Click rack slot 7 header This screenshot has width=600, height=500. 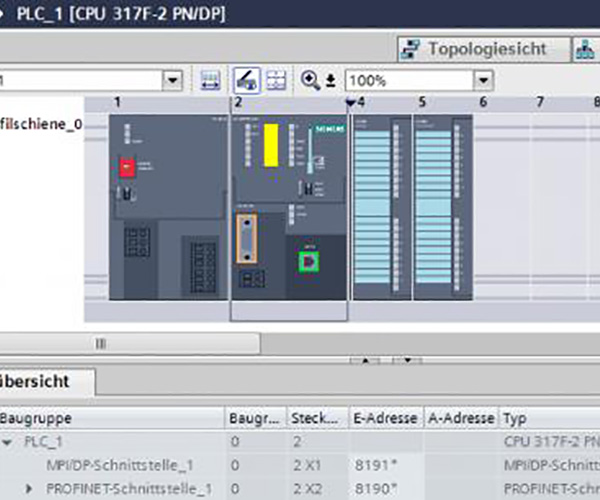(540, 102)
